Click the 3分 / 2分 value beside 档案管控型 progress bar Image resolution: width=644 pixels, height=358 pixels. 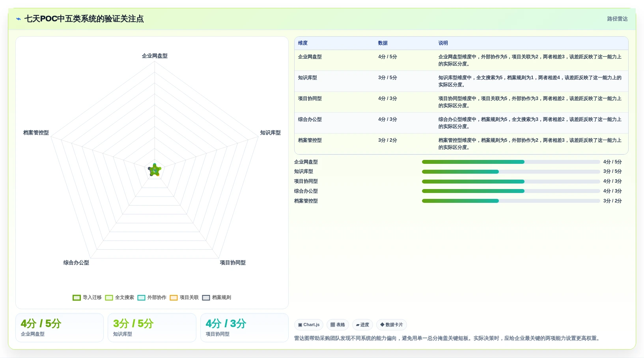(x=612, y=201)
